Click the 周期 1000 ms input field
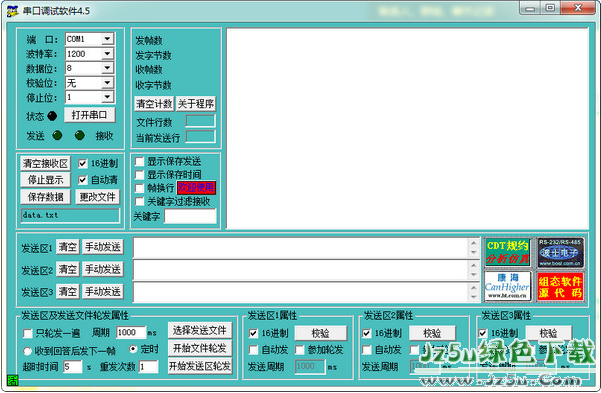The image size is (601, 393). pos(131,332)
